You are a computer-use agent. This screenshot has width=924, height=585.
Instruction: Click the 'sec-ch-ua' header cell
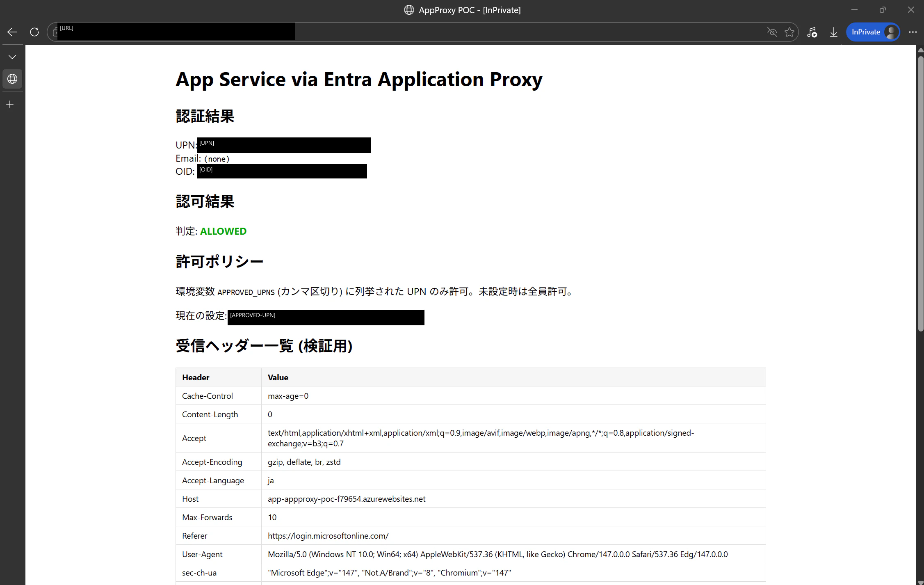(x=219, y=573)
